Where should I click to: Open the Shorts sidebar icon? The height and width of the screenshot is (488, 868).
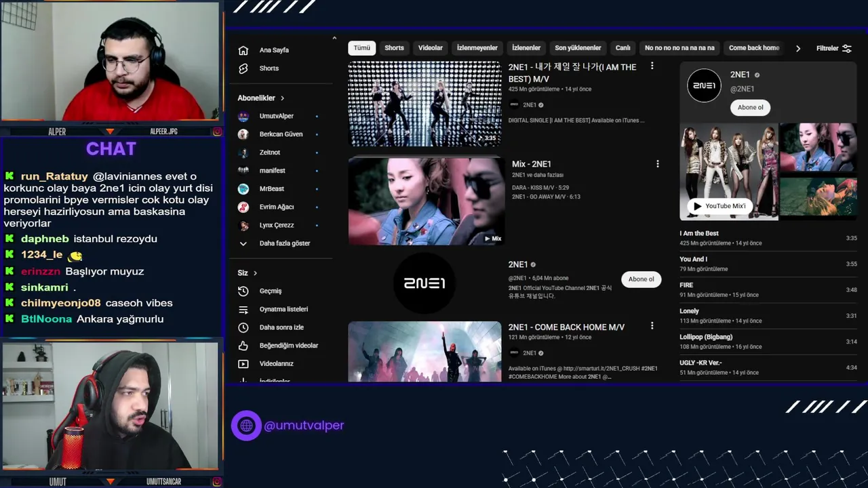243,68
